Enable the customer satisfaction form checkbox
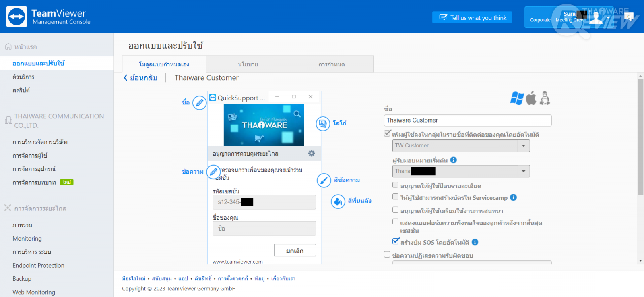 pos(395,222)
